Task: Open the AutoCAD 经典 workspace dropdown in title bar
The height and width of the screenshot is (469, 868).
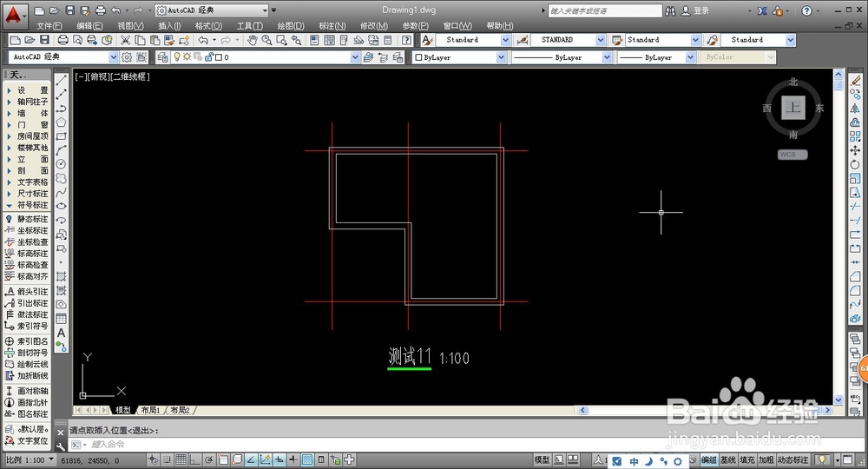Action: pos(212,10)
